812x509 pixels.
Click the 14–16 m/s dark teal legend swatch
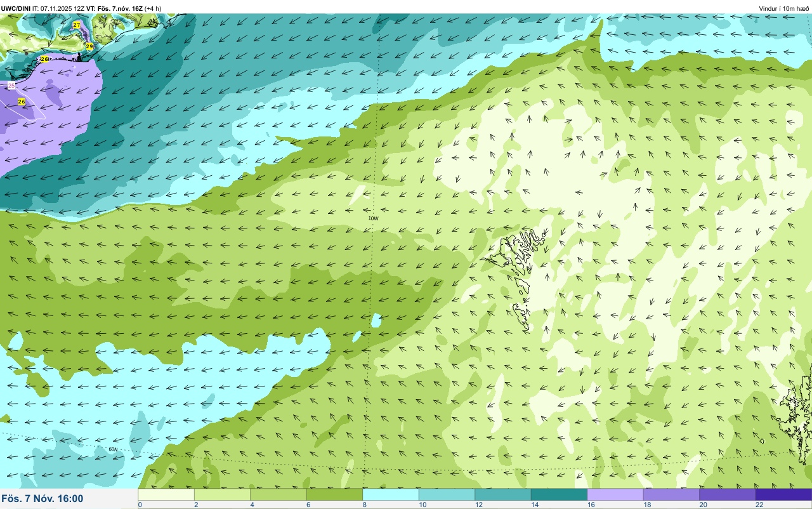pyautogui.click(x=559, y=494)
